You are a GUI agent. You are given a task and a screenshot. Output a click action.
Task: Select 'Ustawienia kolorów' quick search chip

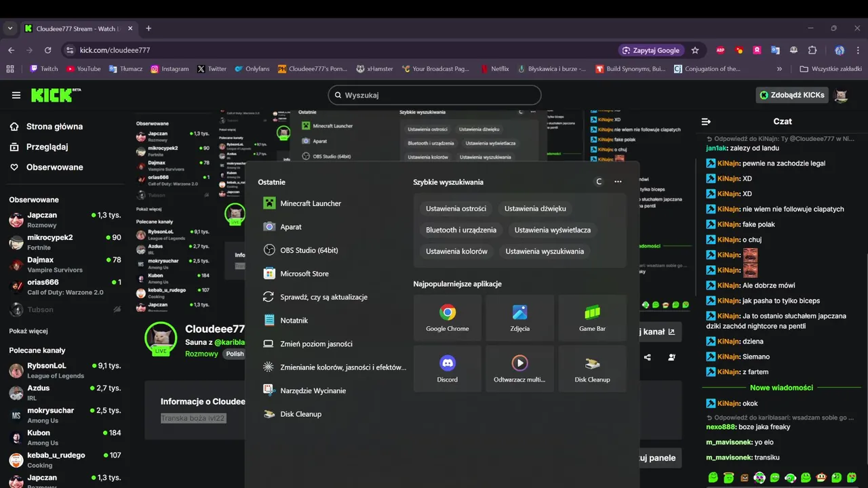point(456,251)
